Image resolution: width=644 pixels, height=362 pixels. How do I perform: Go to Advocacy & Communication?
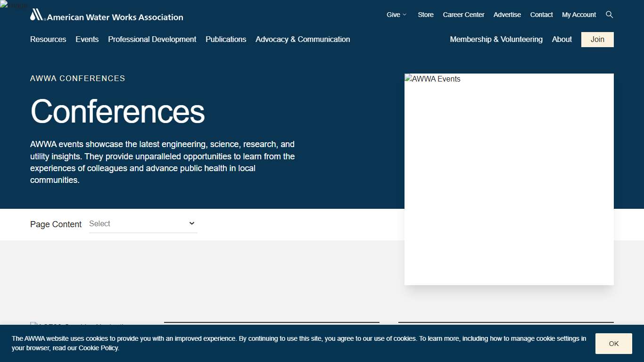(x=303, y=40)
